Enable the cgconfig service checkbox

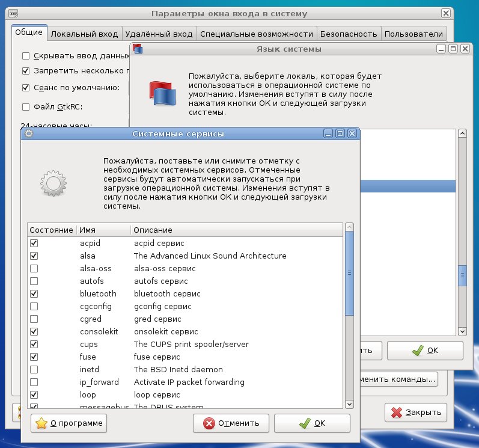coord(34,306)
